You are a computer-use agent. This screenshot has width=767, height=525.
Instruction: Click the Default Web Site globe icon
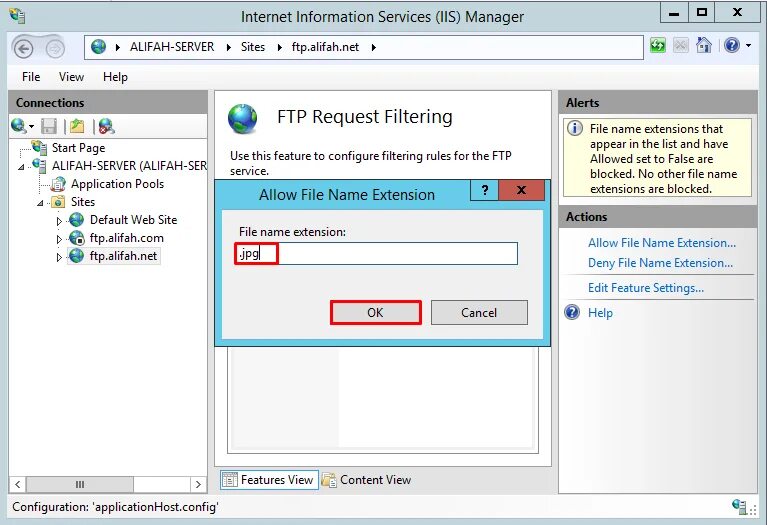(76, 220)
